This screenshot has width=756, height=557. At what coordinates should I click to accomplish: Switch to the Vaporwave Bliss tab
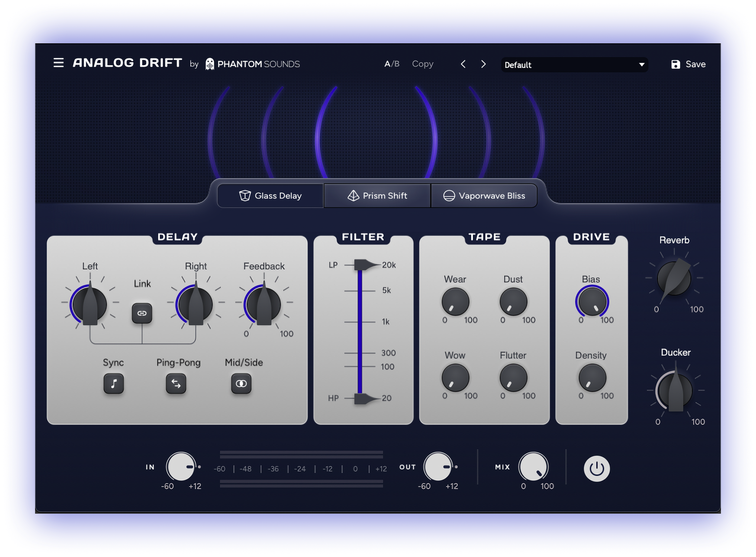point(484,195)
